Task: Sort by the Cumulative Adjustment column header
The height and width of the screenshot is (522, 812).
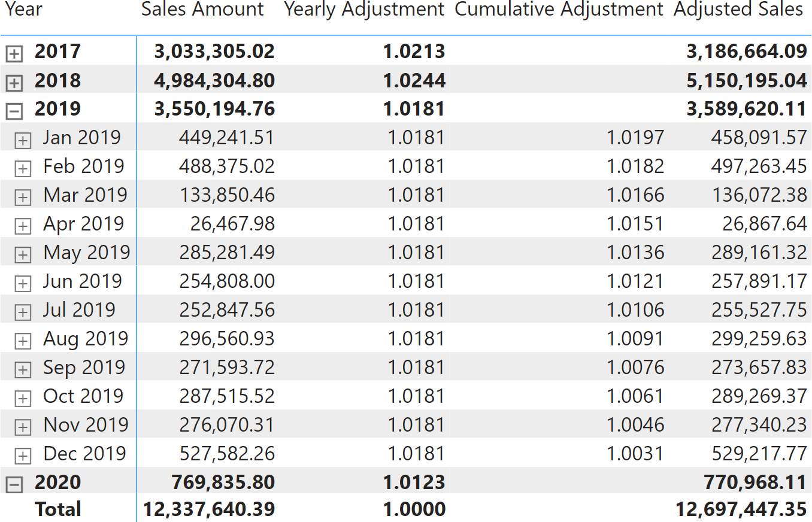Action: [559, 10]
